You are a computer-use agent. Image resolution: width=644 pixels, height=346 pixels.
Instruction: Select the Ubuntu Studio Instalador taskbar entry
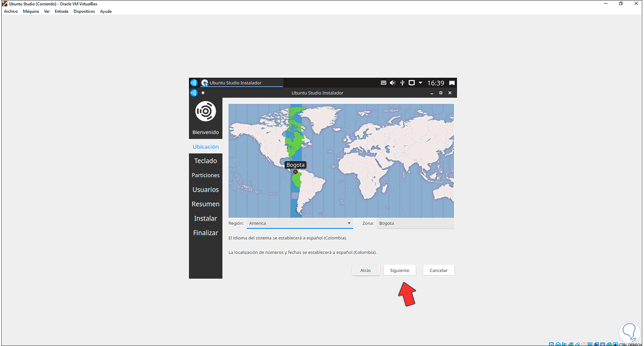click(x=242, y=83)
